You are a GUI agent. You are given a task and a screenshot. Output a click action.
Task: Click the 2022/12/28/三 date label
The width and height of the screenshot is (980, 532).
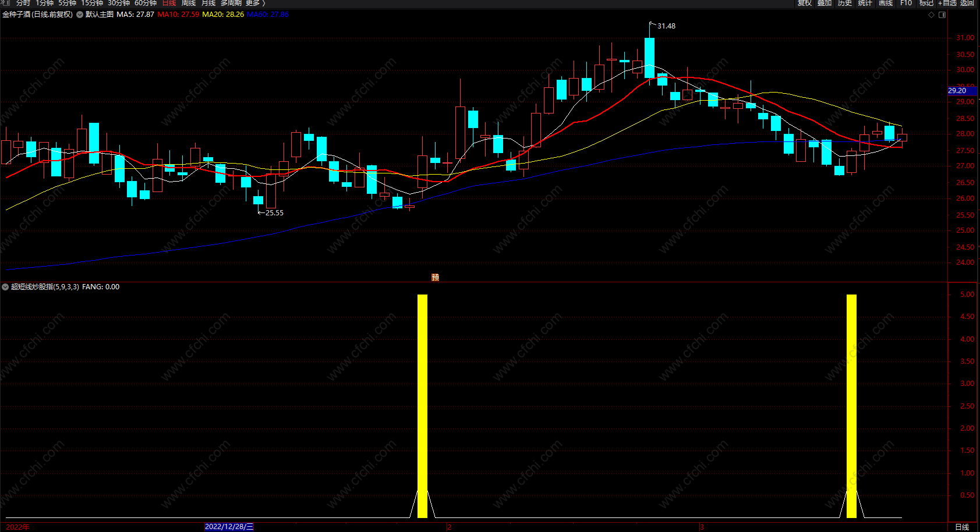(x=229, y=527)
